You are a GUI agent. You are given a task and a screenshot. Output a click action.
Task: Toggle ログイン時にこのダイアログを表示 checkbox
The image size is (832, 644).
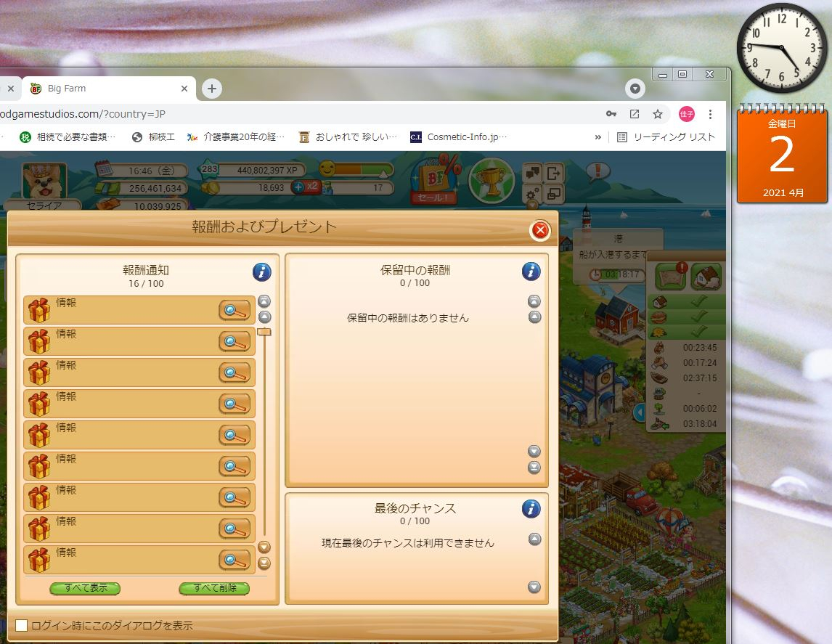21,625
